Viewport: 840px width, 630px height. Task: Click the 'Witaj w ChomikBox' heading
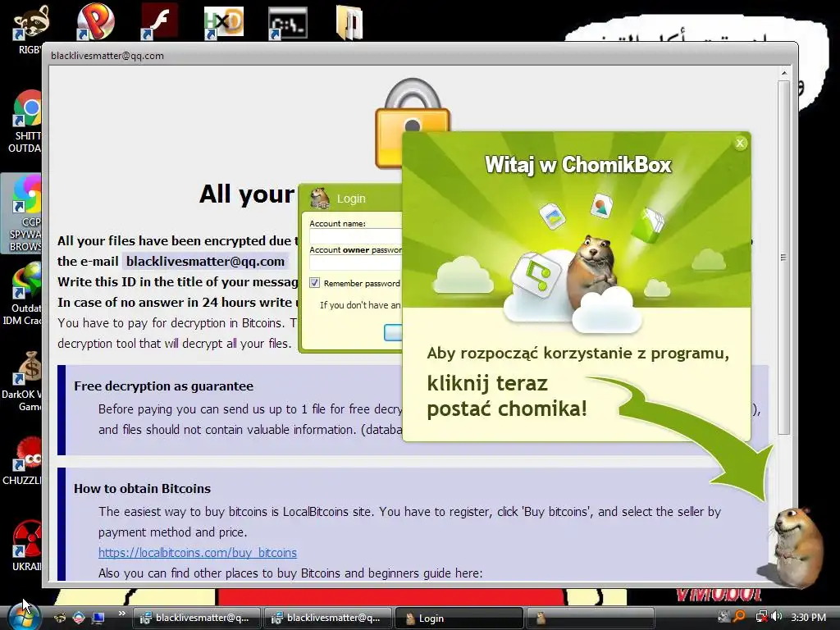(x=578, y=164)
